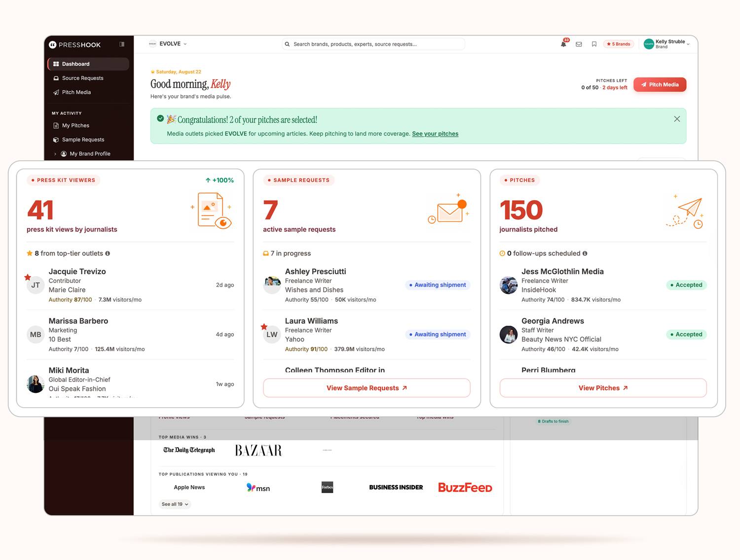Click info icon beside follow-ups scheduled

(585, 253)
